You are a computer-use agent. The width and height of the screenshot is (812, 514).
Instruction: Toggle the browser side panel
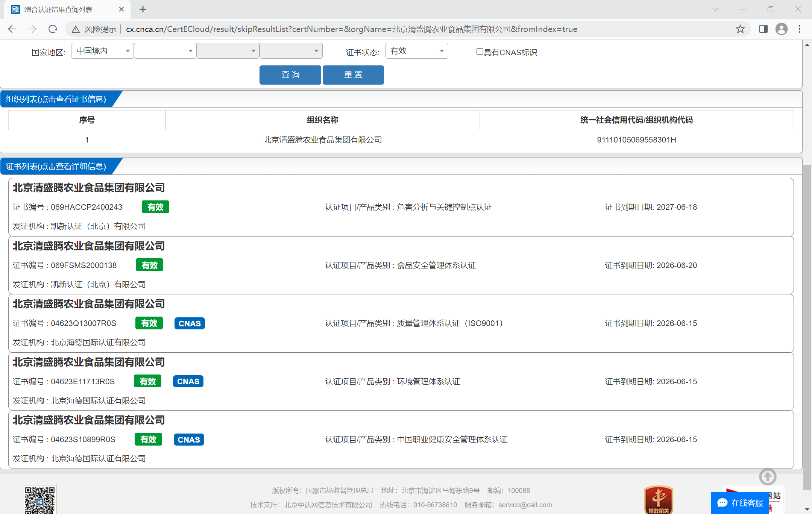[763, 29]
